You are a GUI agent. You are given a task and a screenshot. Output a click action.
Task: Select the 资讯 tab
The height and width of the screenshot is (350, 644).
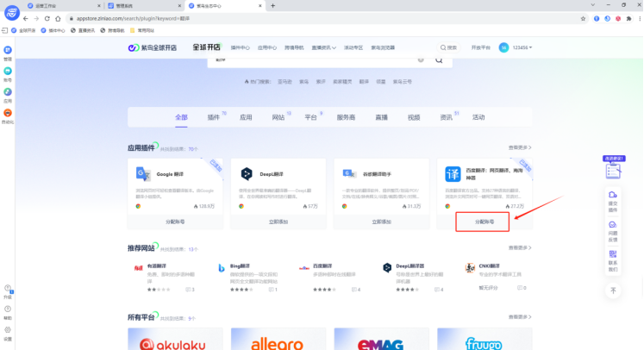446,117
